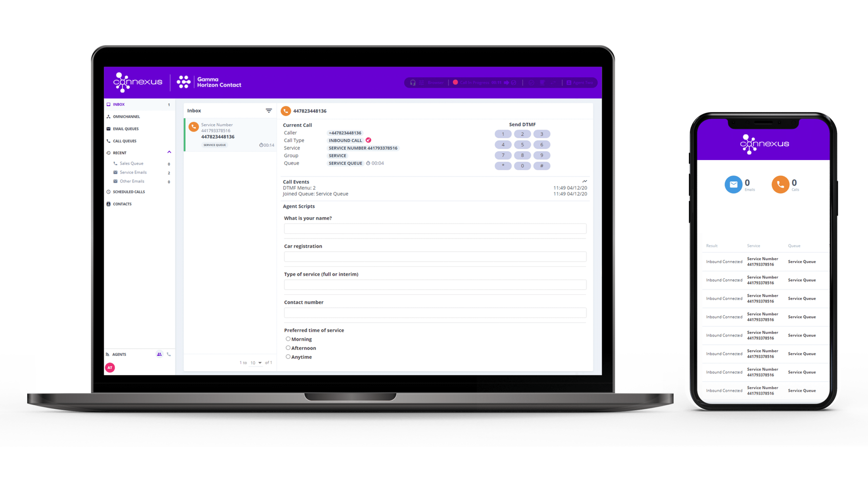Click the headset status icon in top bar

(413, 82)
